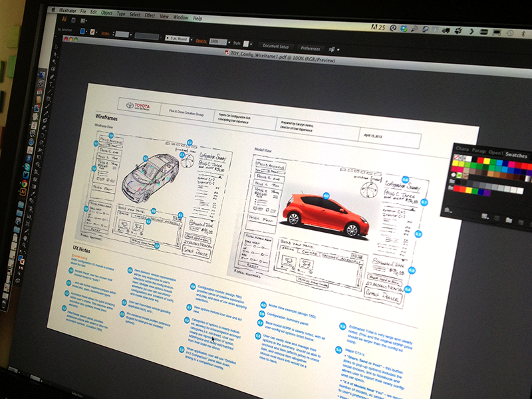
Task: Select the Hand tool
Action: [25, 238]
